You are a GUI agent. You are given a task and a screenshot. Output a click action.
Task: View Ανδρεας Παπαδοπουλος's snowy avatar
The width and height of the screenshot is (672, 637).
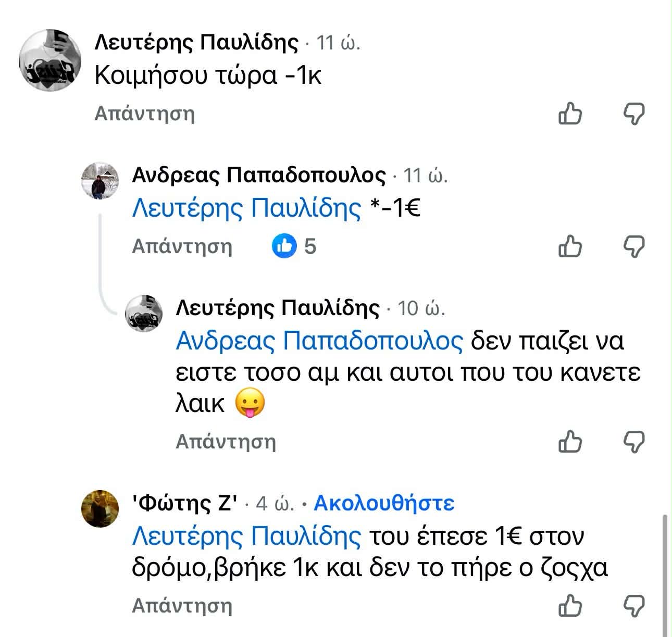point(101,180)
